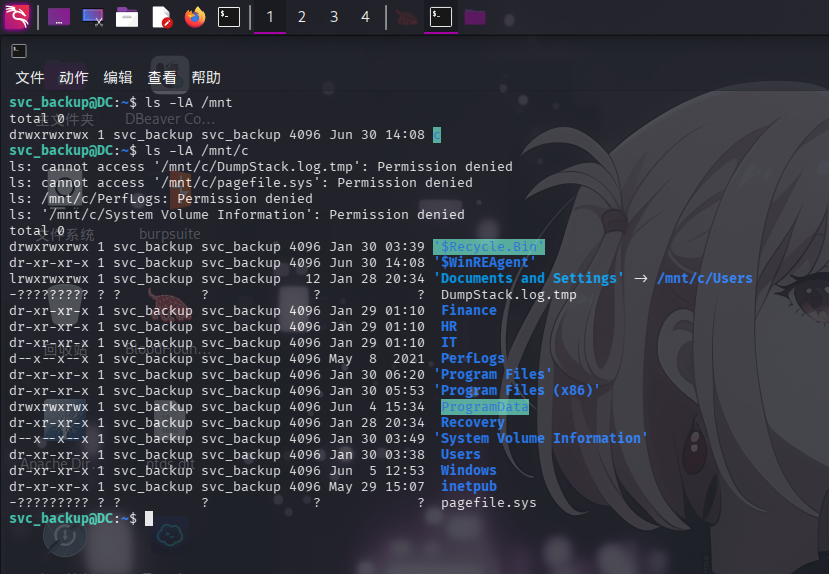The image size is (829, 574).
Task: Click the 'Program Files' directory name
Action: coord(492,375)
